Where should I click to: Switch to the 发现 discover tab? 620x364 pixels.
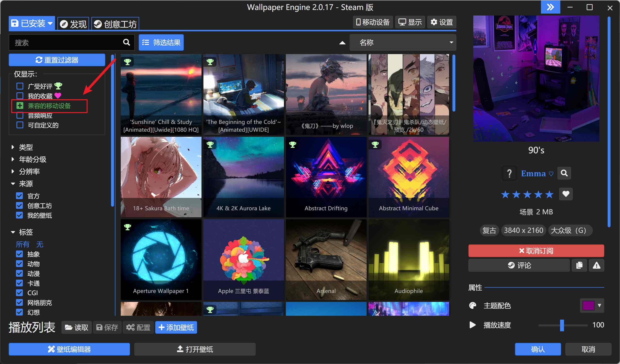pyautogui.click(x=73, y=24)
